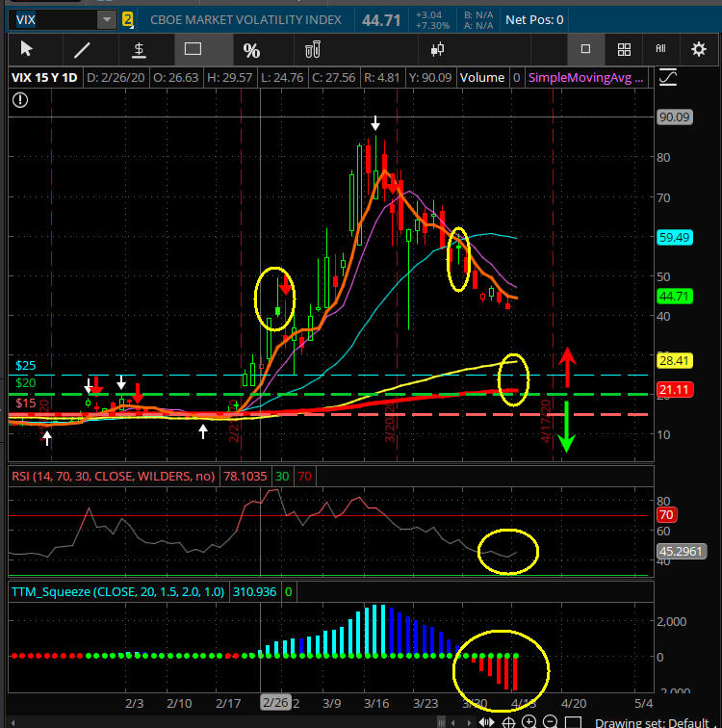Switch to four-chart grid layout
722x728 pixels.
click(624, 49)
